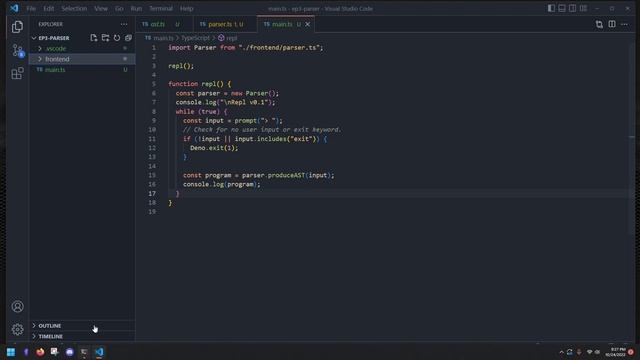Click the New Folder icon in Explorer
This screenshot has height=360, width=640.
(x=105, y=38)
